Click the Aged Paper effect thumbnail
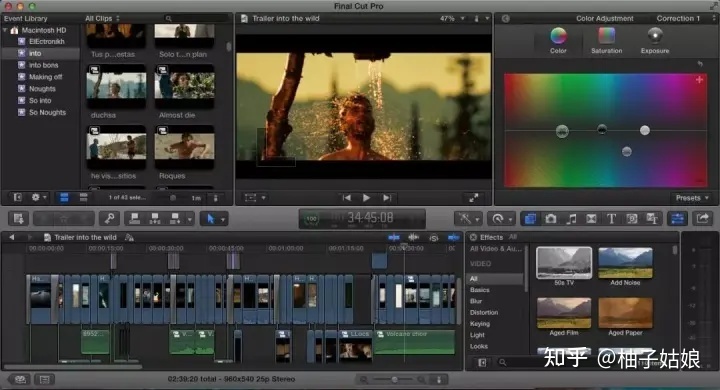The image size is (720, 390). [x=625, y=313]
